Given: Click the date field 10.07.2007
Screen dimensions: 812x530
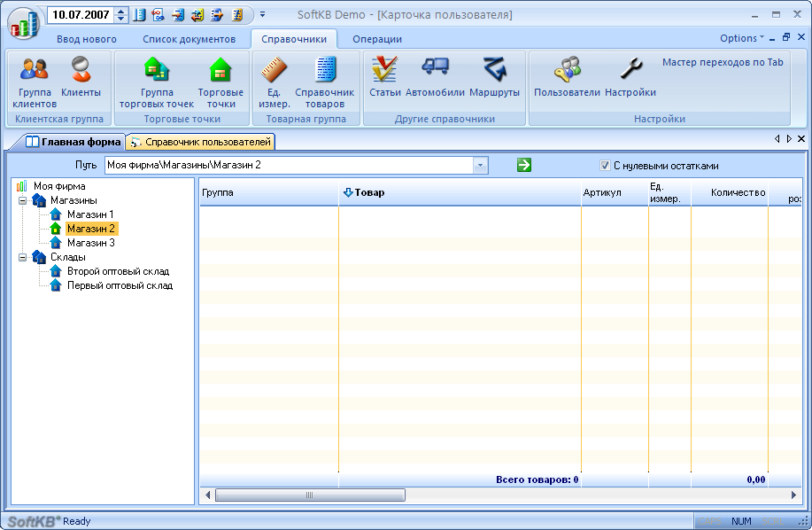Looking at the screenshot, I should [x=81, y=14].
